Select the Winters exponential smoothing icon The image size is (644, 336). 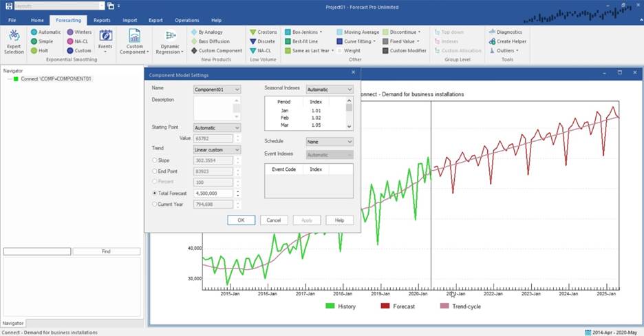[x=70, y=32]
